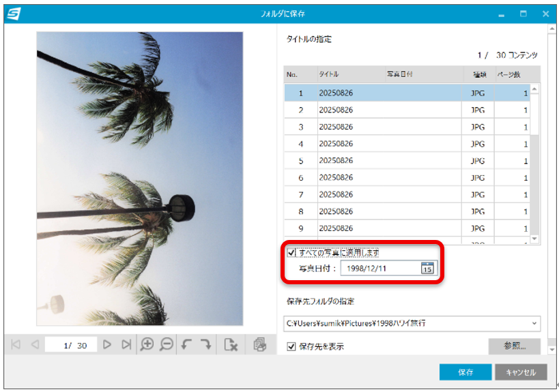Click page number field 1/30
The width and height of the screenshot is (559, 392).
tap(71, 345)
